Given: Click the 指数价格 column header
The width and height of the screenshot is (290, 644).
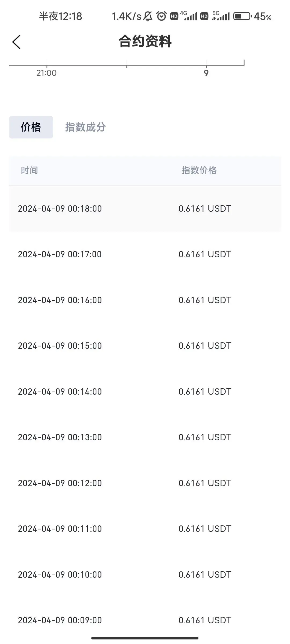Looking at the screenshot, I should click(x=199, y=170).
